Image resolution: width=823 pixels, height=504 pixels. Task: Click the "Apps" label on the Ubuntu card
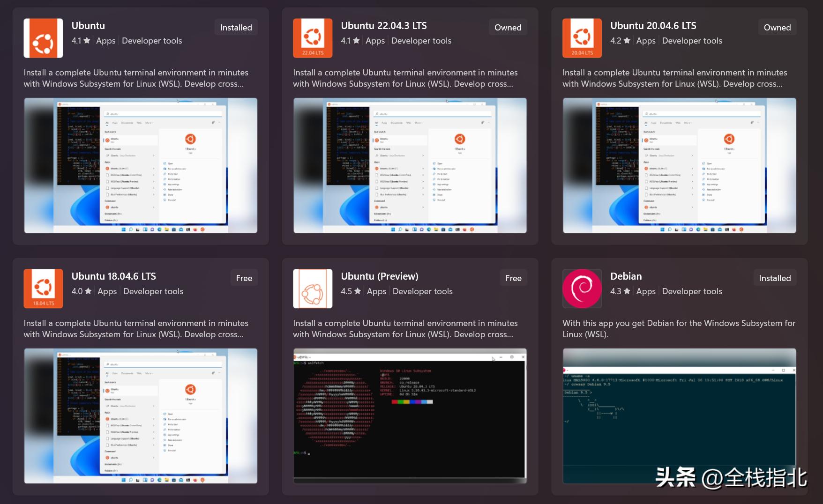click(x=106, y=41)
